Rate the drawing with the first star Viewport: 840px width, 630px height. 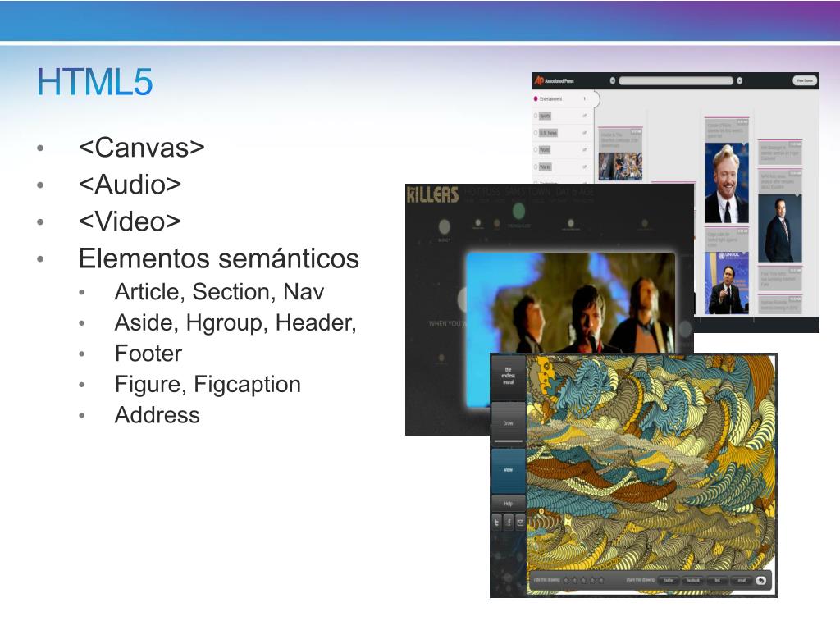coord(566,580)
